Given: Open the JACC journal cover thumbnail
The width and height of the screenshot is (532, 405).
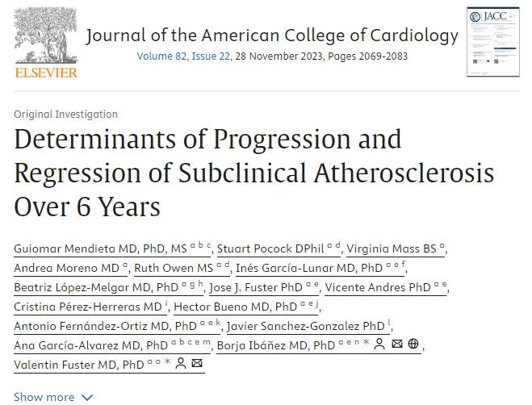Looking at the screenshot, I should click(x=492, y=41).
